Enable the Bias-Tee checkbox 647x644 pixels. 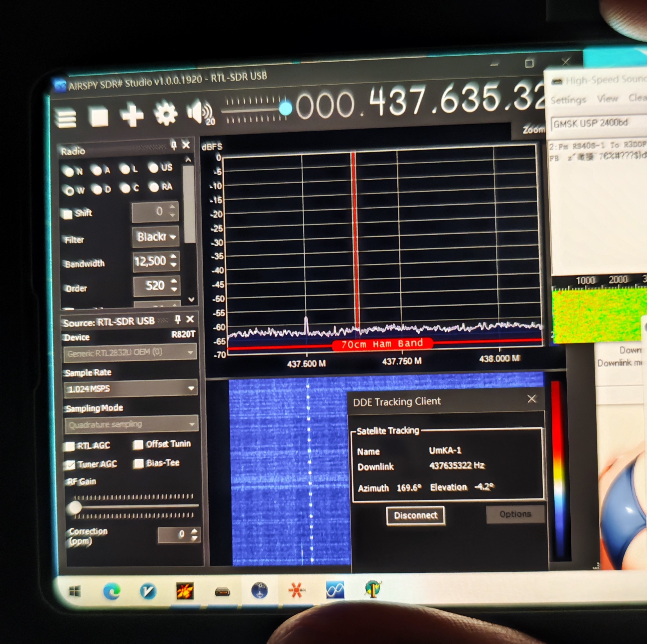click(138, 463)
